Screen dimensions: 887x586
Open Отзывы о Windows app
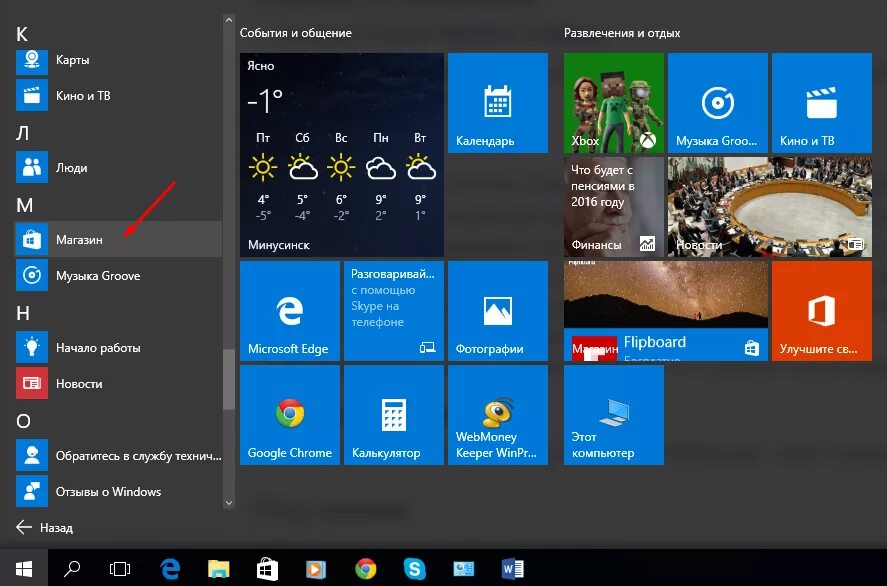118,492
